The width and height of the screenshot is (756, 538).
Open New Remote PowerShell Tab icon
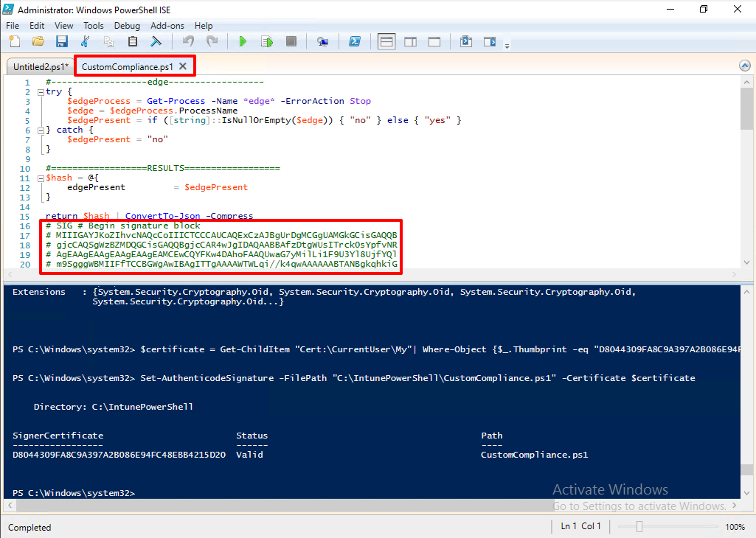[x=322, y=41]
